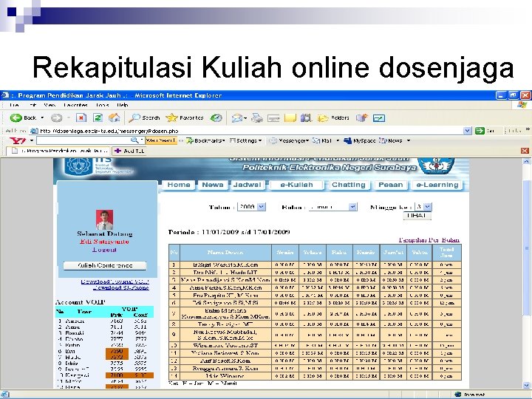The height and width of the screenshot is (399, 532).
Task: Expand the address bar URL dropdown arrow
Action: click(468, 131)
